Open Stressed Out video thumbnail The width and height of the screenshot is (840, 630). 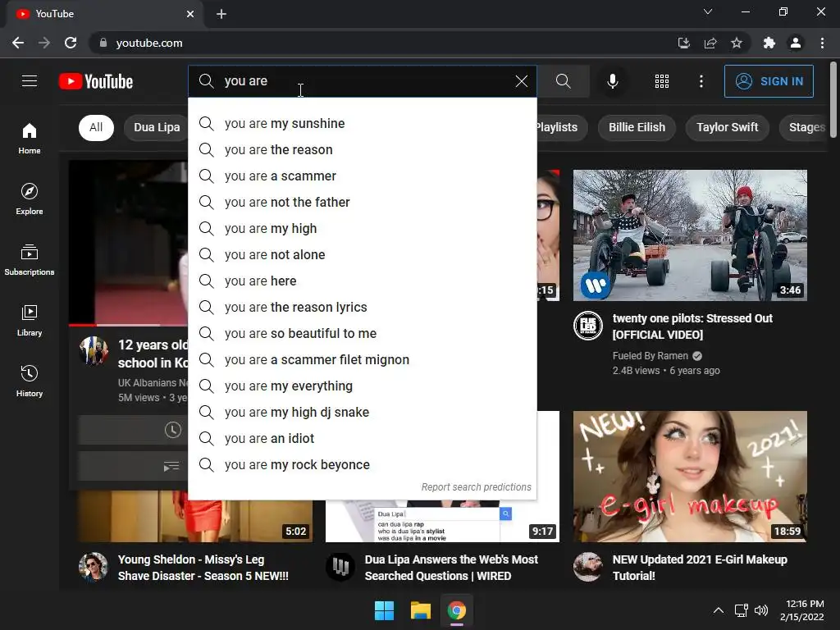coord(690,235)
